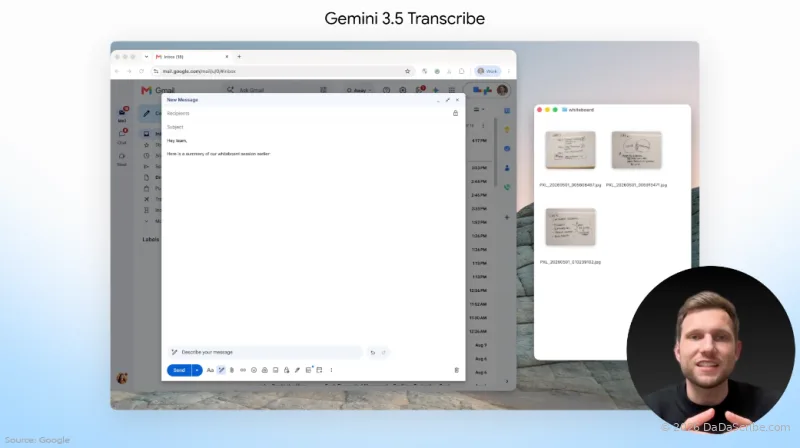
Task: Click the Recipients field
Action: pos(308,113)
